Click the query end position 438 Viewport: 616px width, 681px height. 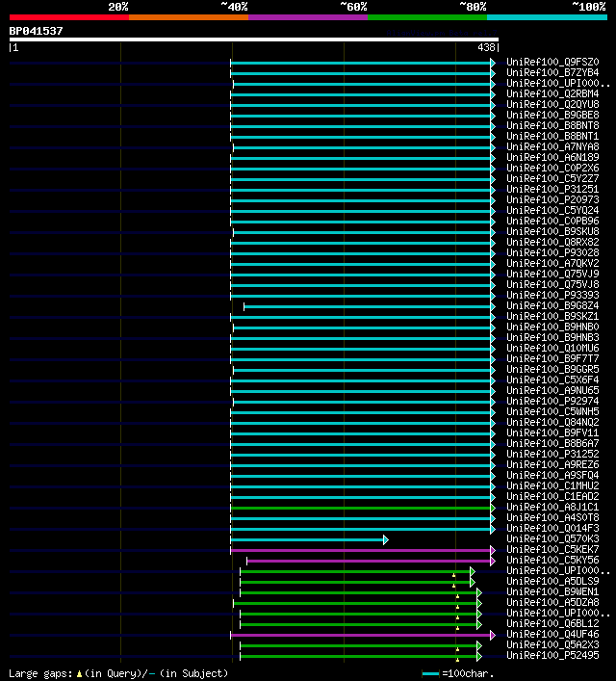coord(486,48)
